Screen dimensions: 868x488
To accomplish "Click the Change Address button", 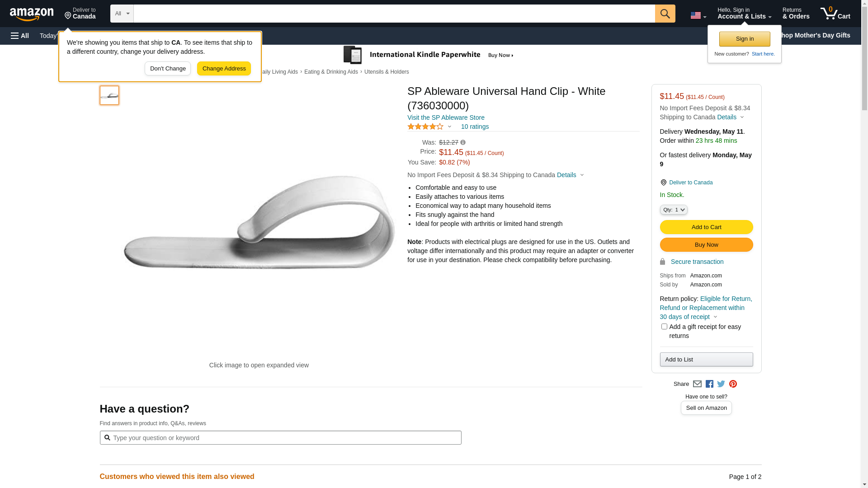I will pyautogui.click(x=224, y=69).
